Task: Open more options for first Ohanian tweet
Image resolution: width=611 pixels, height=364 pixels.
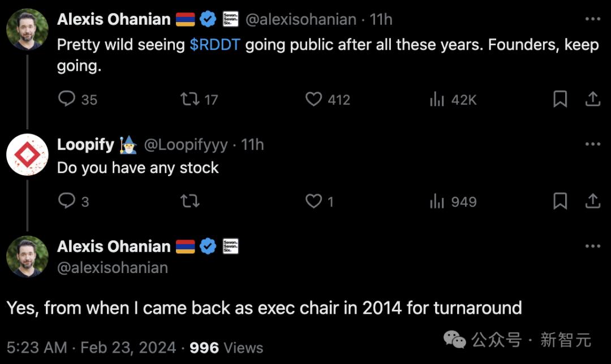Action: pos(592,19)
